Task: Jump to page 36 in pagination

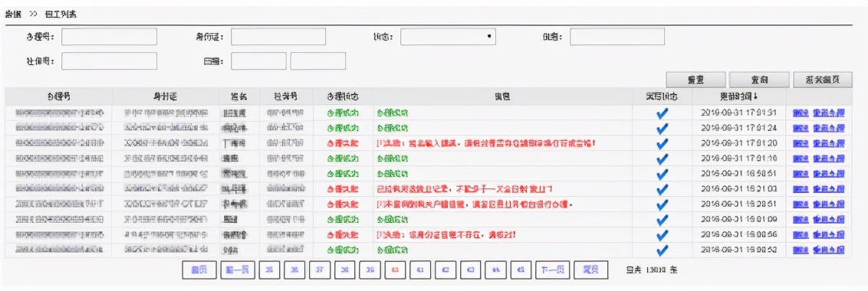Action: [294, 270]
